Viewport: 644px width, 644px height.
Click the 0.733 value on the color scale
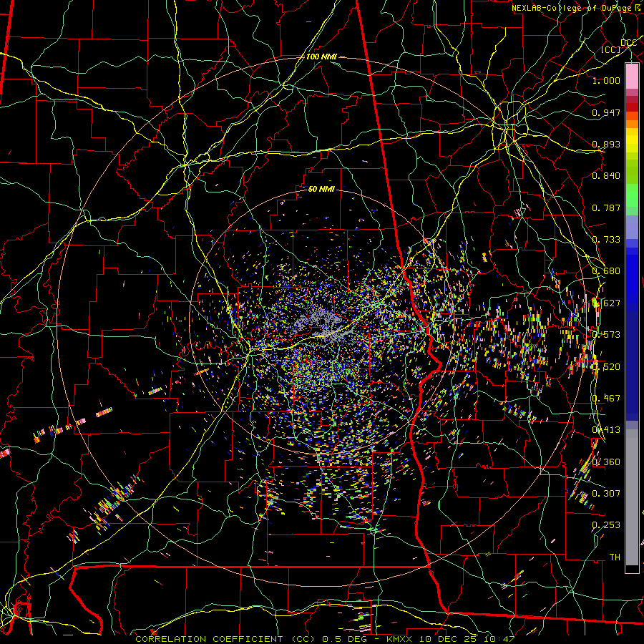pyautogui.click(x=606, y=240)
